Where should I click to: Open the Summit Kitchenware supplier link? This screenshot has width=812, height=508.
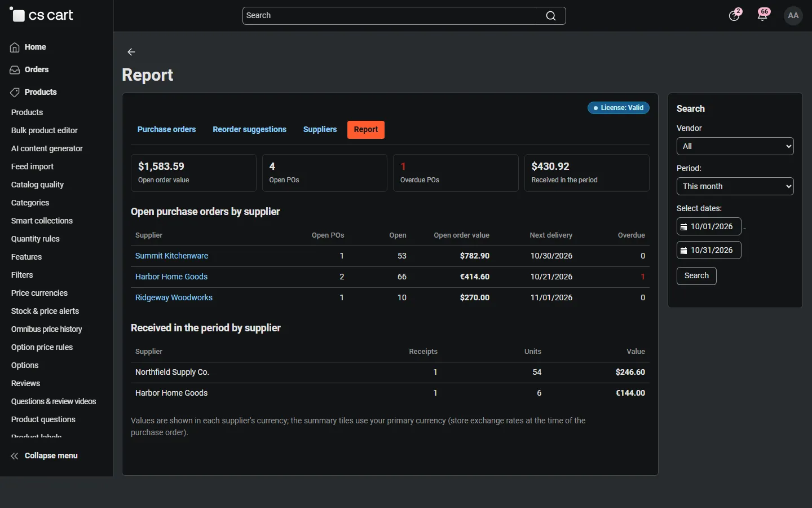coord(171,256)
